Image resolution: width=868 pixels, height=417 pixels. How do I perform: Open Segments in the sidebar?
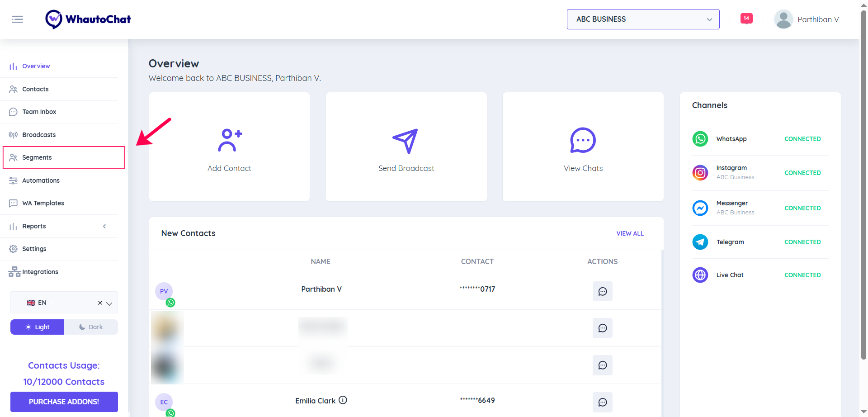[x=37, y=157]
